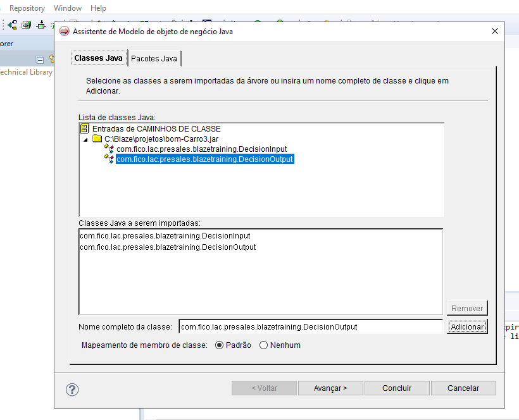Image resolution: width=519 pixels, height=420 pixels.
Task: Open the Window menu
Action: click(67, 8)
